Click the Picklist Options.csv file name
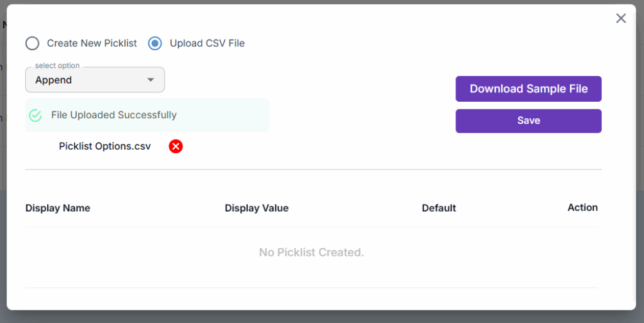The width and height of the screenshot is (644, 323). [x=105, y=146]
